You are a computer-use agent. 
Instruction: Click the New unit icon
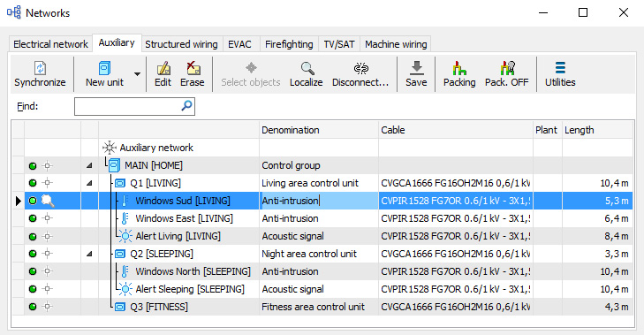[104, 68]
